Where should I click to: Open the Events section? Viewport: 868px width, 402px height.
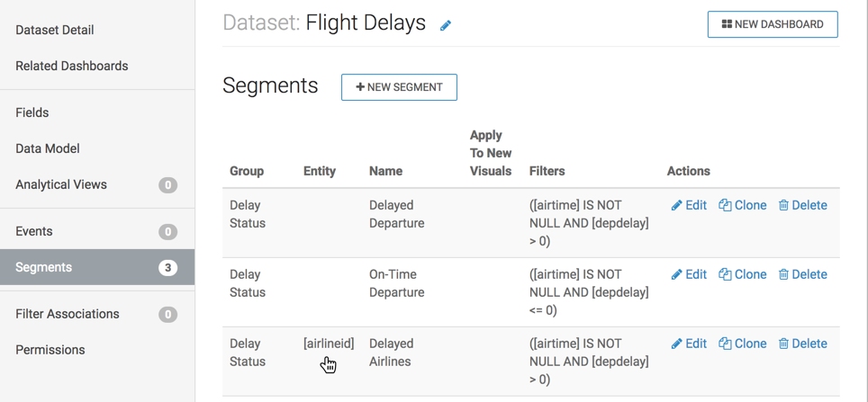pyautogui.click(x=34, y=231)
